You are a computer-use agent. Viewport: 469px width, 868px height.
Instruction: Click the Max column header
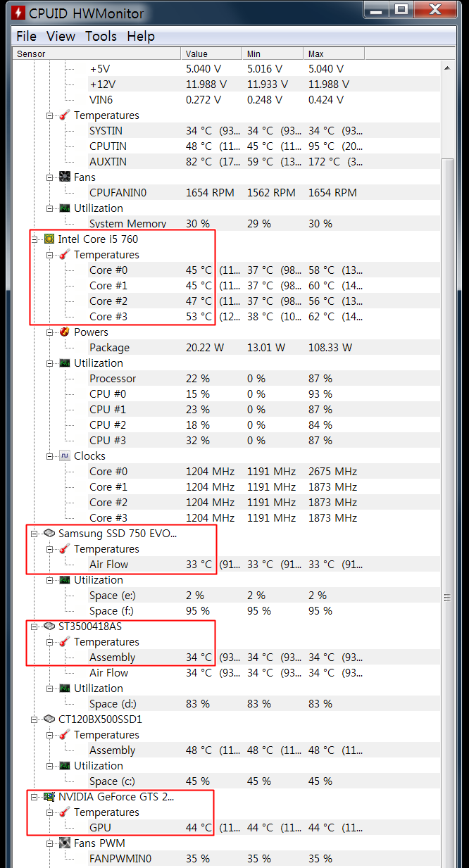click(x=334, y=54)
